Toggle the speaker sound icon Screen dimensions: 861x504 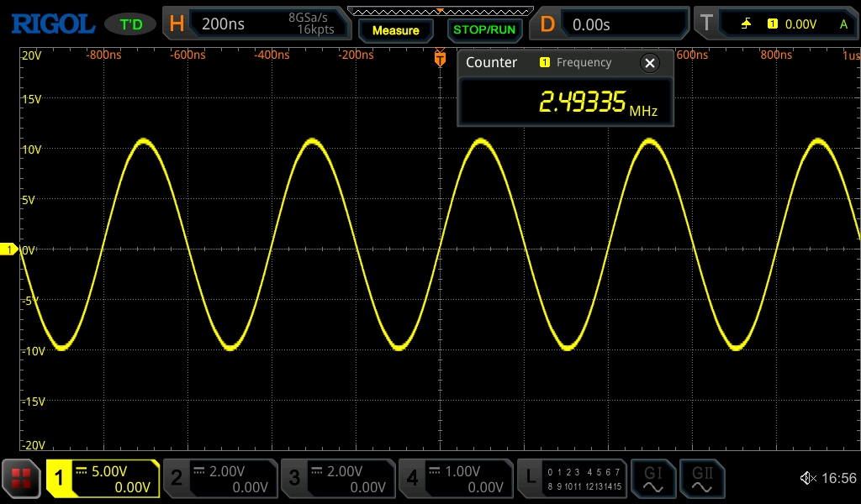(807, 479)
